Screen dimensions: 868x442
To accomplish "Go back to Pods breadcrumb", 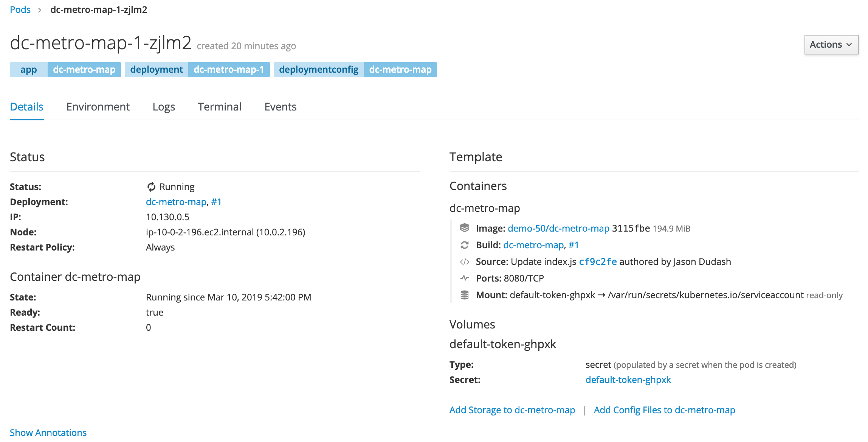I will [x=20, y=10].
